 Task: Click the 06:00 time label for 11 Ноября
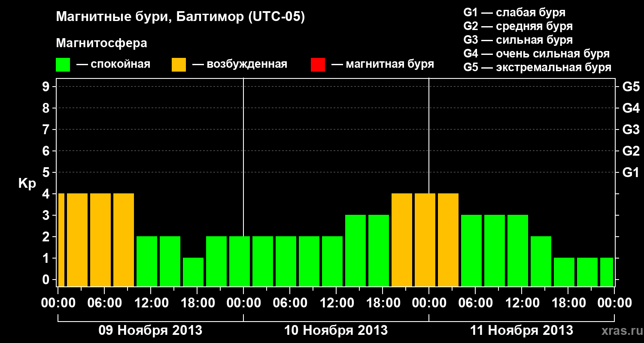coord(475,303)
